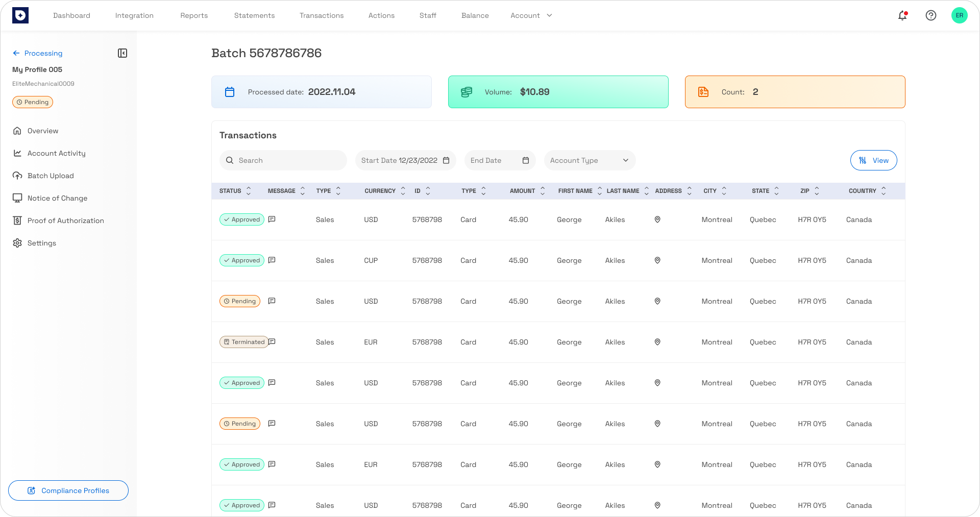This screenshot has height=517, width=980.
Task: Select the Batch Upload sidebar icon
Action: tap(17, 176)
